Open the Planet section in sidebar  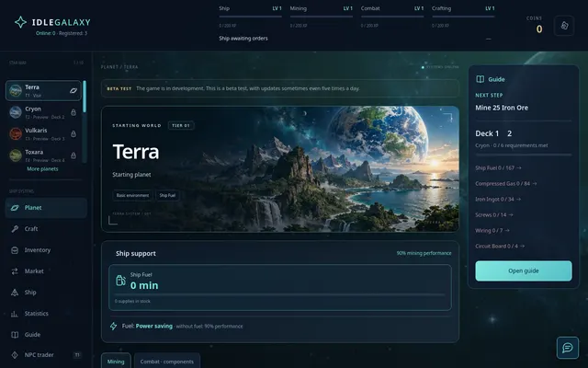point(46,208)
